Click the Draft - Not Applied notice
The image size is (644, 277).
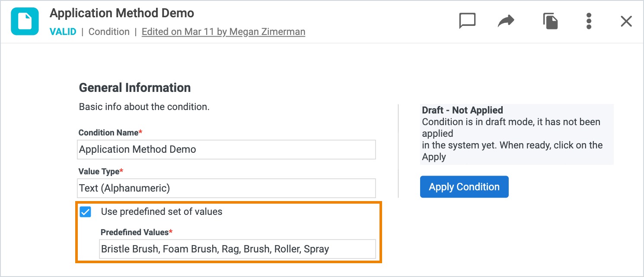516,134
